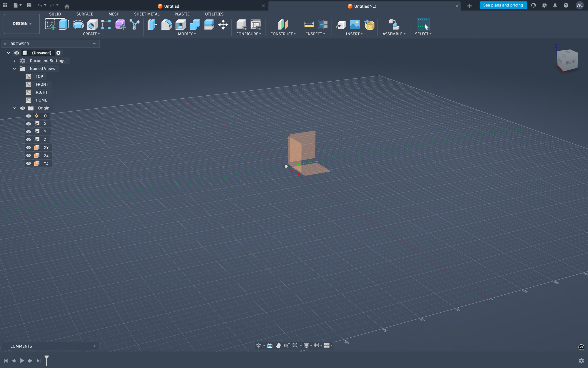Select the Move/Copy cross-arrows tool

tap(223, 24)
